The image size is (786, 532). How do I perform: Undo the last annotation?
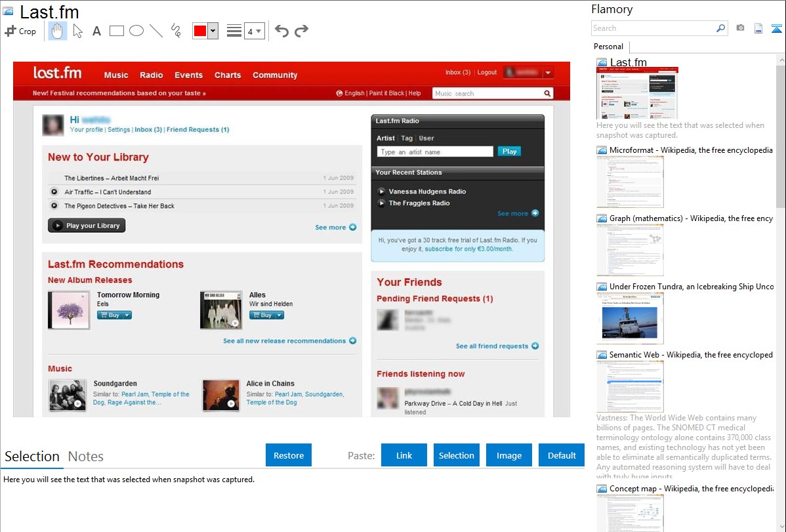pos(281,31)
